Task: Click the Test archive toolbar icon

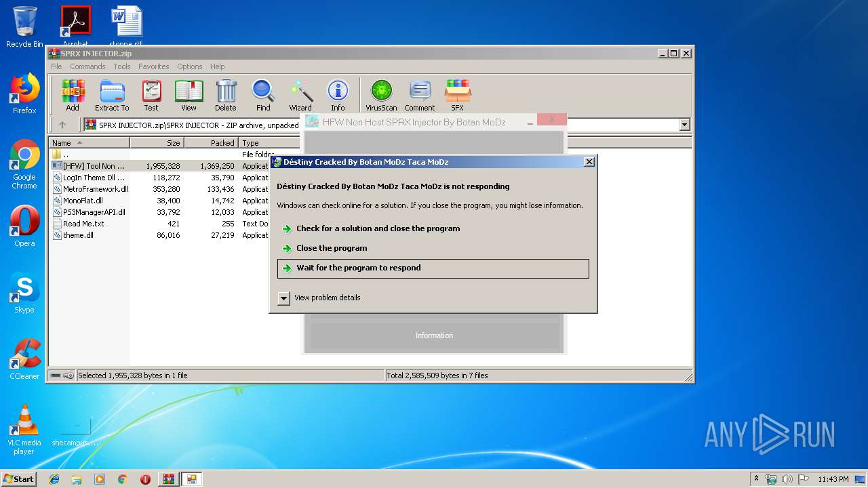Action: (151, 95)
